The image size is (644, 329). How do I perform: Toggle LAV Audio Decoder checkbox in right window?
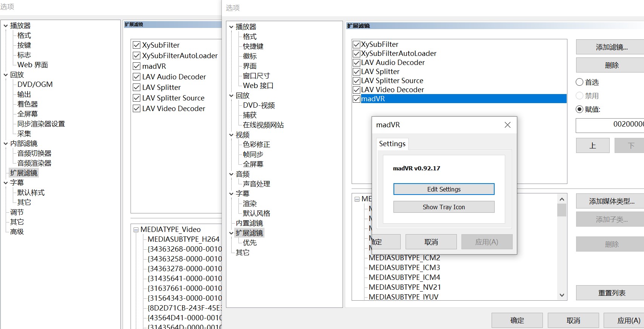click(x=357, y=62)
